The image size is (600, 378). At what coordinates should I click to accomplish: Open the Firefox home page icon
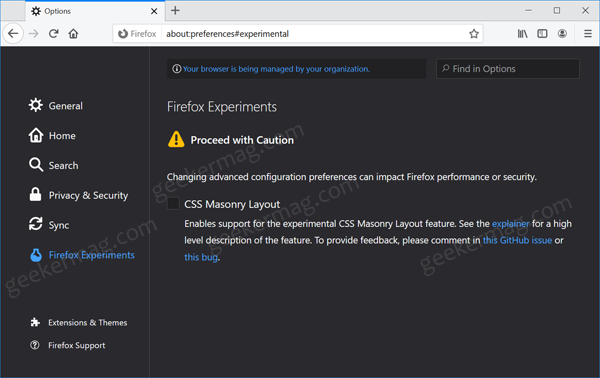(73, 34)
